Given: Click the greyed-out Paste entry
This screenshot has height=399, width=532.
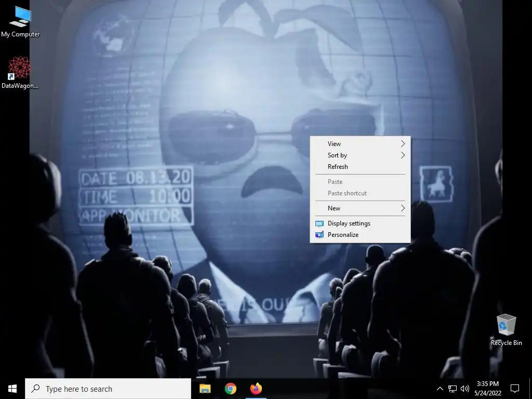Looking at the screenshot, I should [x=361, y=182].
